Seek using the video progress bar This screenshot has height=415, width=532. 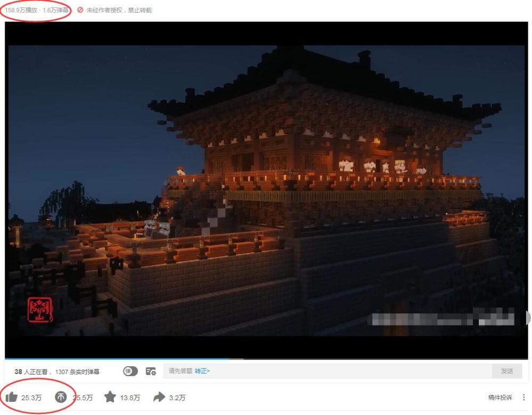click(267, 358)
